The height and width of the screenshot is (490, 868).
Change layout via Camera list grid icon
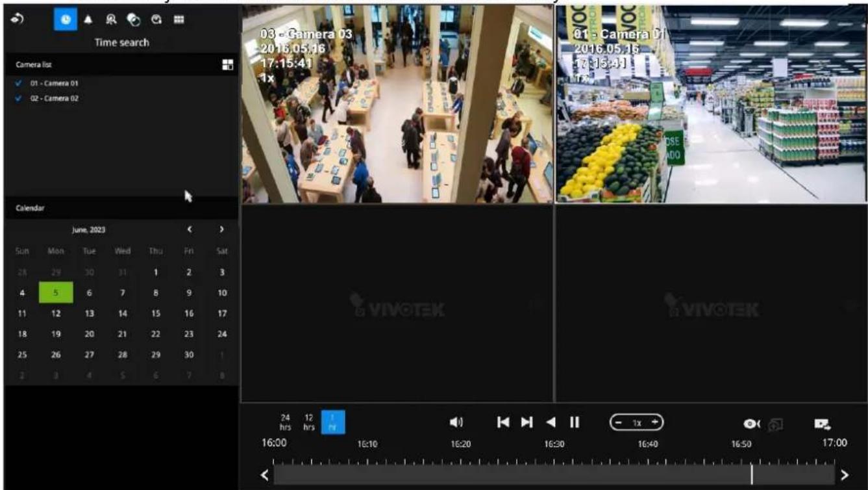pyautogui.click(x=227, y=65)
